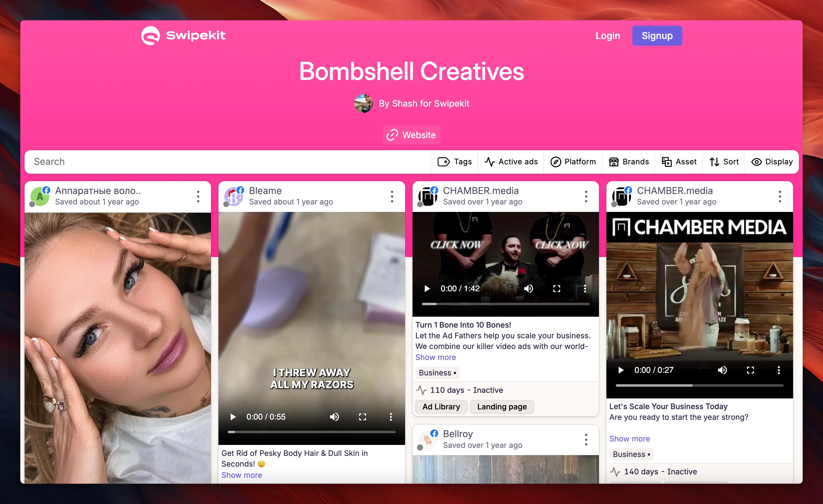Open the Platform filter dropdown
The image size is (823, 504).
point(573,162)
